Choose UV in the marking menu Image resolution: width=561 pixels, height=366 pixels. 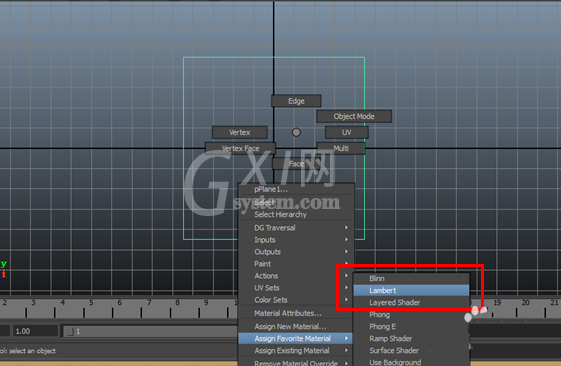(x=347, y=132)
